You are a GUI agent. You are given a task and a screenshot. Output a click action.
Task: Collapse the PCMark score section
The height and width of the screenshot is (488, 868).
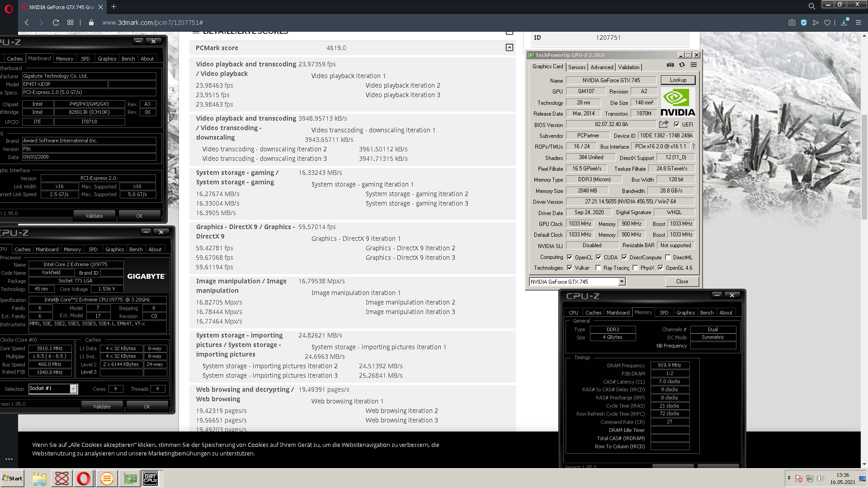(509, 47)
